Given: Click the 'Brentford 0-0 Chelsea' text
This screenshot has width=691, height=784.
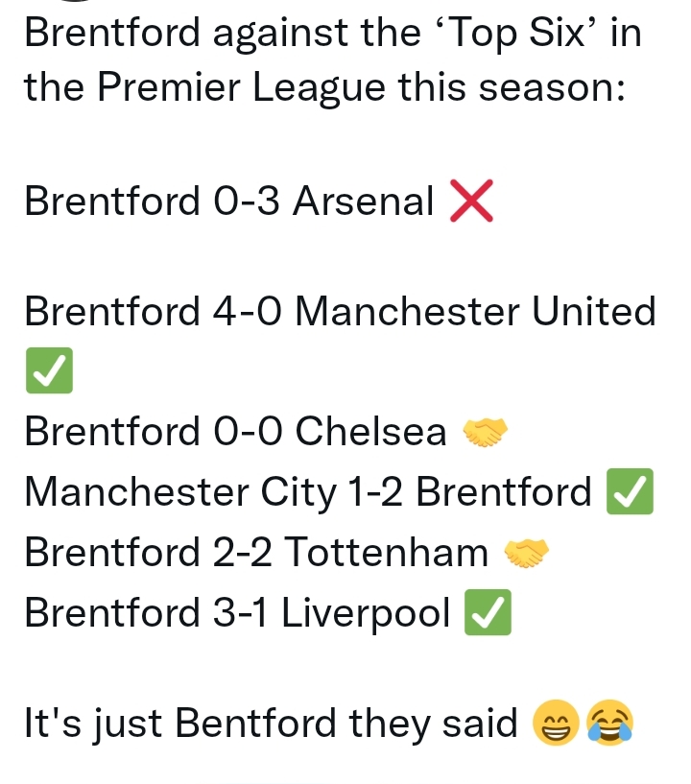Looking at the screenshot, I should point(235,432).
